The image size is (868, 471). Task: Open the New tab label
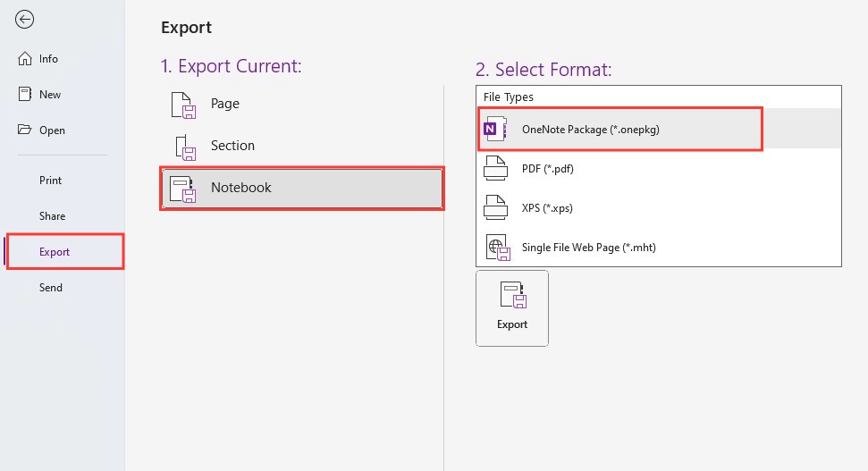[x=50, y=95]
